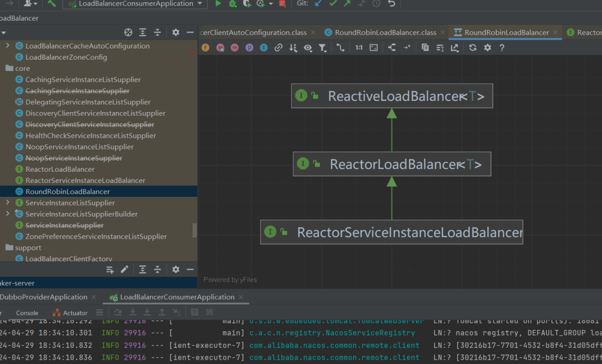The height and width of the screenshot is (364, 602).
Task: Refresh the diagram data
Action: 473,48
